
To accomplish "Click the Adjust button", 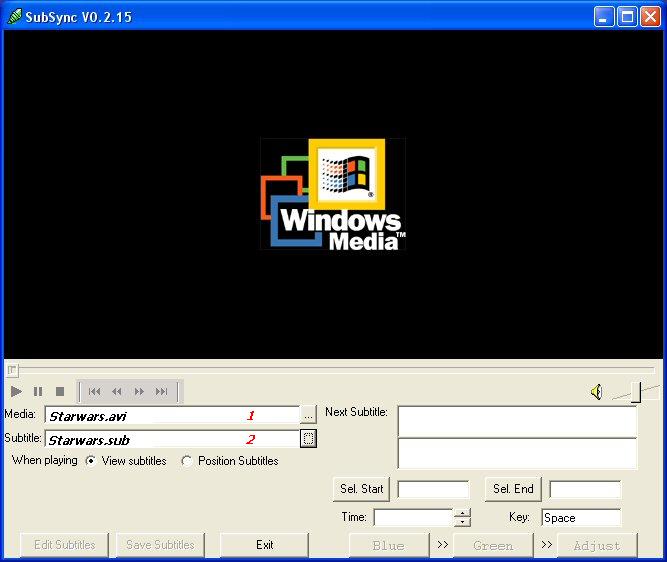I will pyautogui.click(x=597, y=545).
